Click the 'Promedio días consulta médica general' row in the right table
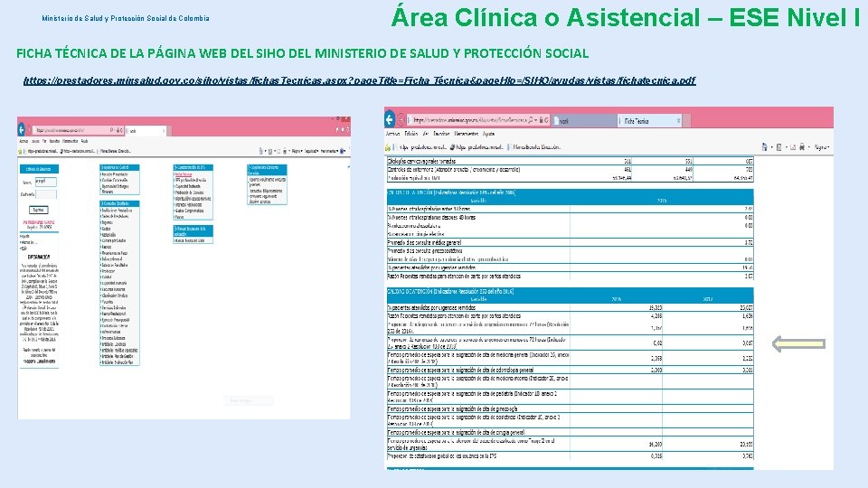This screenshot has height=488, width=868. click(571, 243)
